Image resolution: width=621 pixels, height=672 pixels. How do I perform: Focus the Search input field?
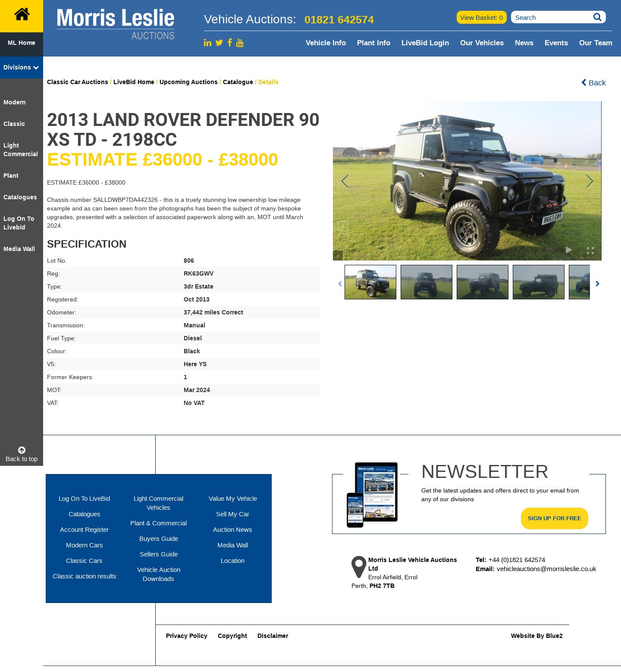click(x=552, y=17)
